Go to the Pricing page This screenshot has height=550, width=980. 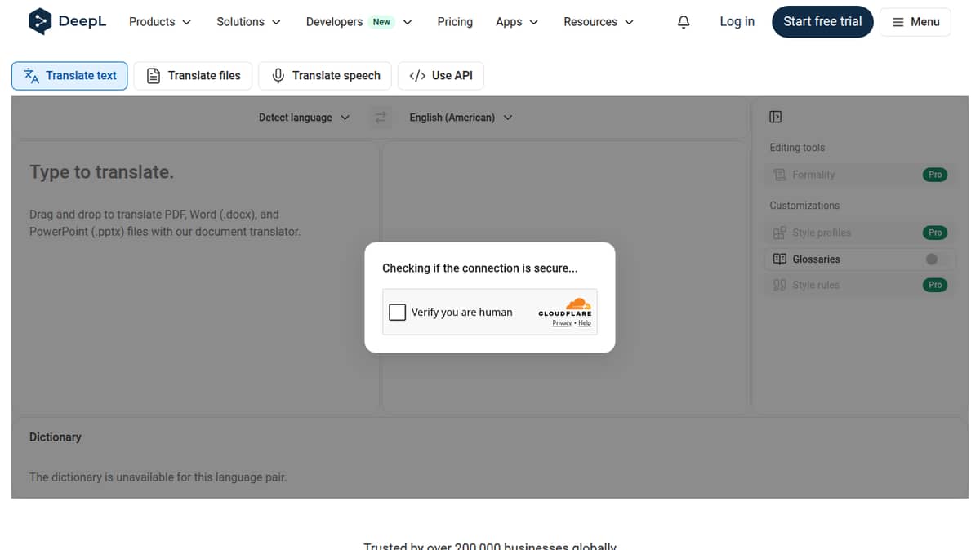(x=455, y=22)
